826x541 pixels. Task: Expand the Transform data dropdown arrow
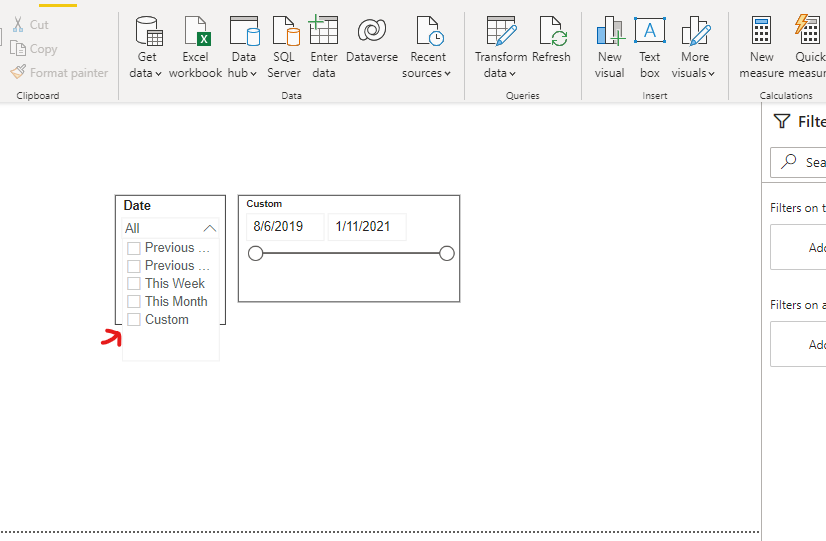point(512,74)
